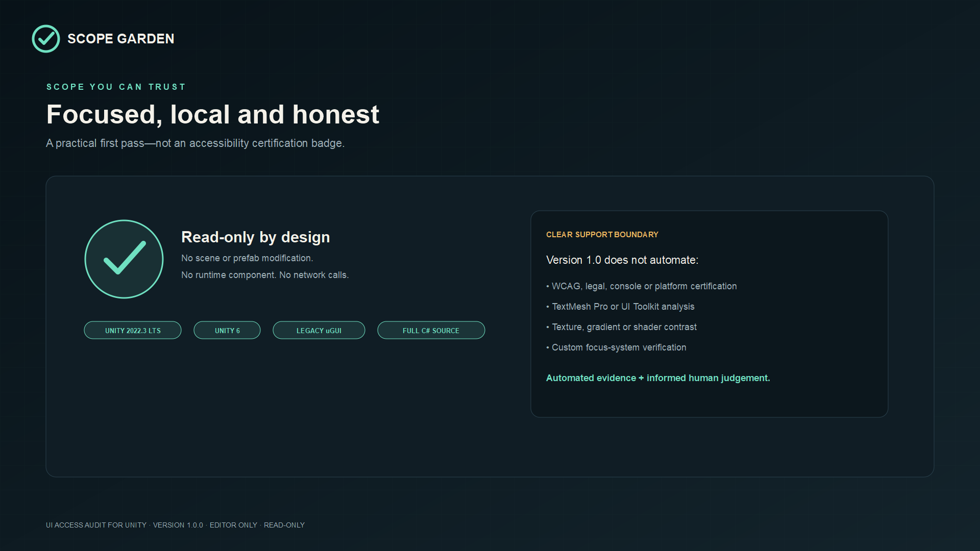Click 'No runtime component. No network calls.' line
Viewport: 980px width, 551px height.
265,275
